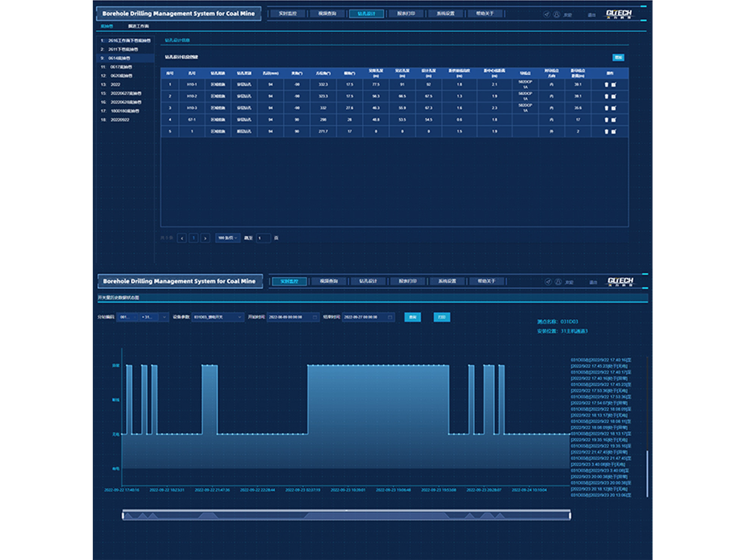Expand the station code dropdown arrow
Image resolution: width=745 pixels, height=560 pixels.
[164, 317]
